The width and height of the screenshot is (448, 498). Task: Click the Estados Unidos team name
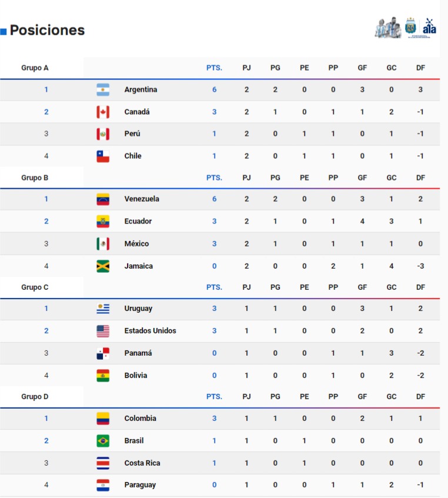pos(150,330)
